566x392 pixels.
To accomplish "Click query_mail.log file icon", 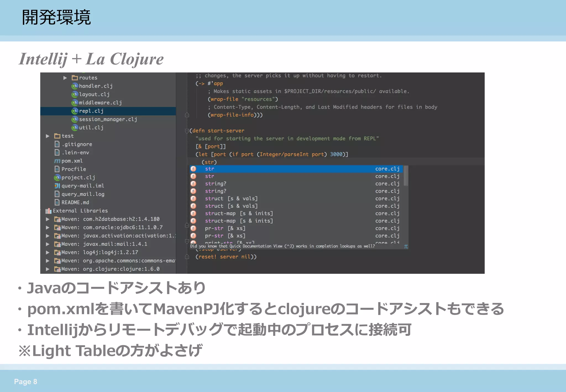I will (x=57, y=194).
